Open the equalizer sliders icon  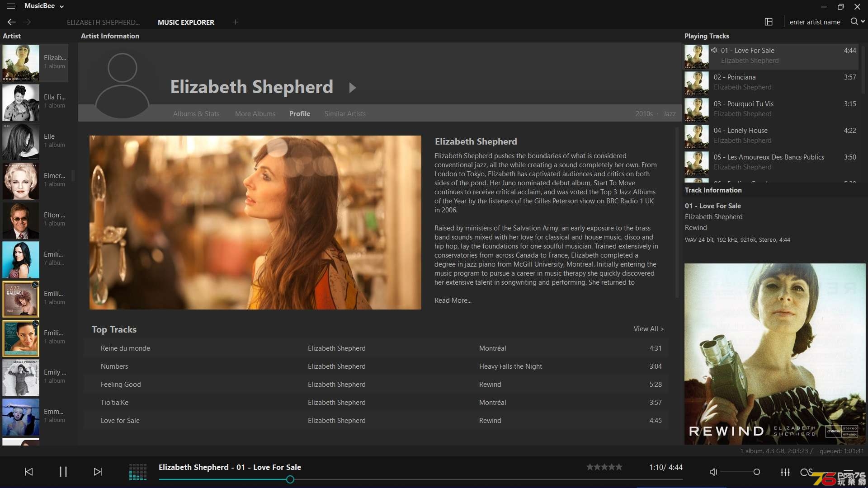click(x=785, y=472)
